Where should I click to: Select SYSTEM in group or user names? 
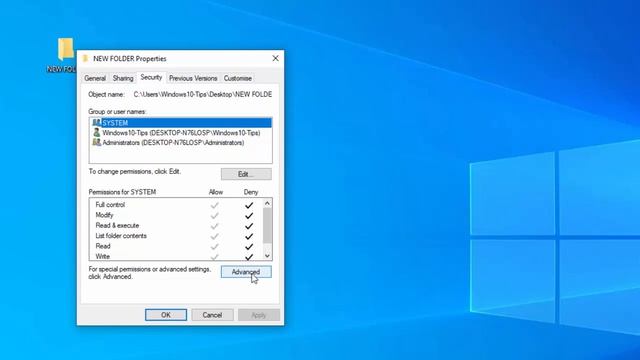click(181, 123)
